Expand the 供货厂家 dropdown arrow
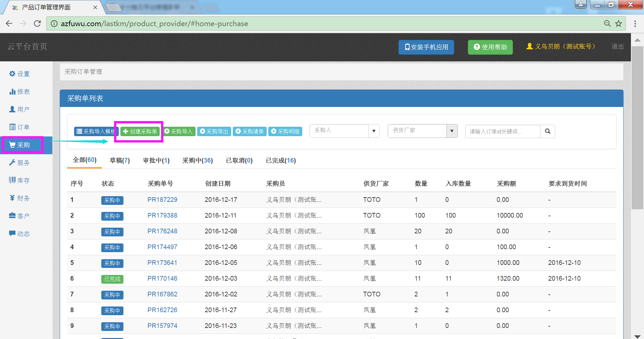The image size is (644, 339). 452,131
